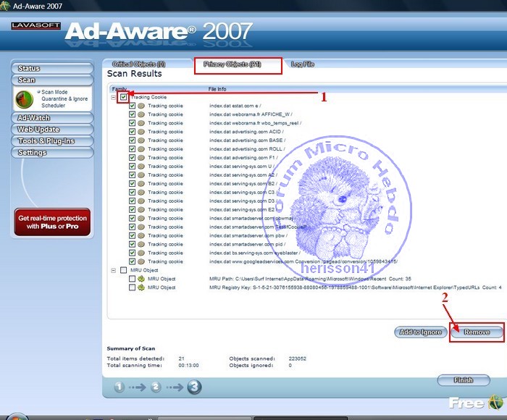Click cookie icon for advertising.com BASE row

[x=141, y=140]
